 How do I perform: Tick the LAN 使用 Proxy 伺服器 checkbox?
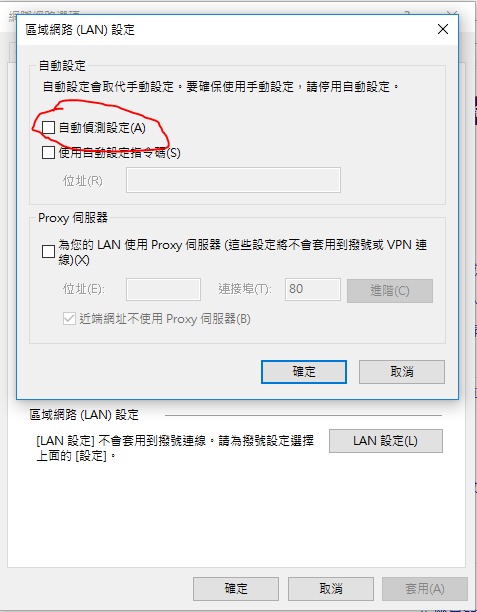coord(48,251)
